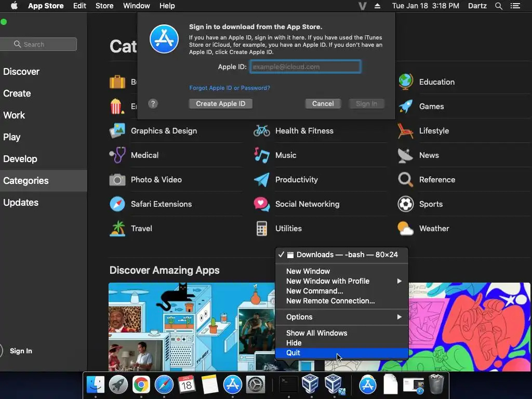This screenshot has height=399, width=532.
Task: Click Cancel in sign-in dialog
Action: click(323, 103)
